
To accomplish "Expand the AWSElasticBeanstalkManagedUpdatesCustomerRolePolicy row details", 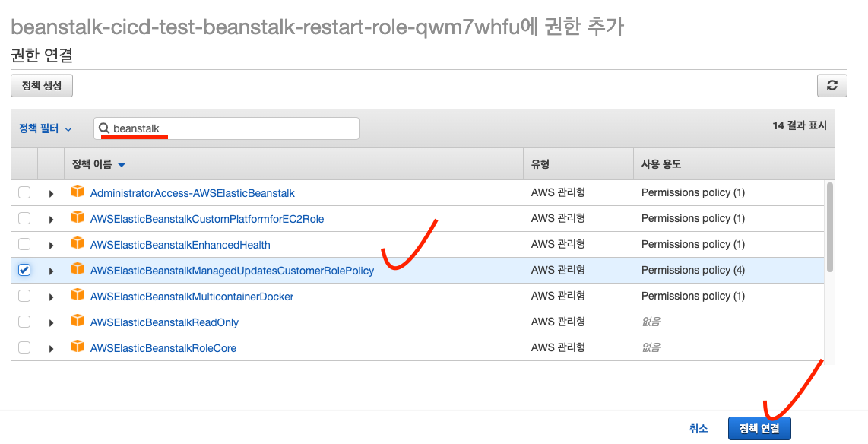I will [x=51, y=271].
